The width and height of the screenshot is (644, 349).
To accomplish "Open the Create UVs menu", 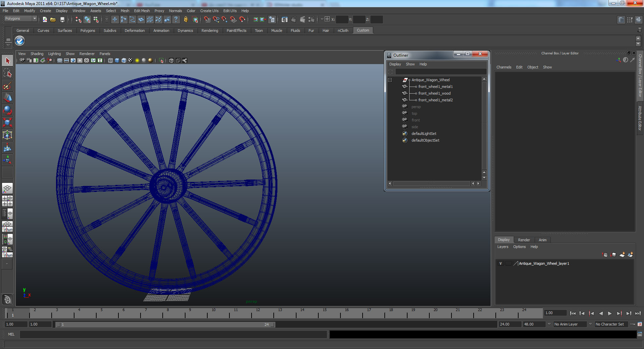I will coord(209,11).
